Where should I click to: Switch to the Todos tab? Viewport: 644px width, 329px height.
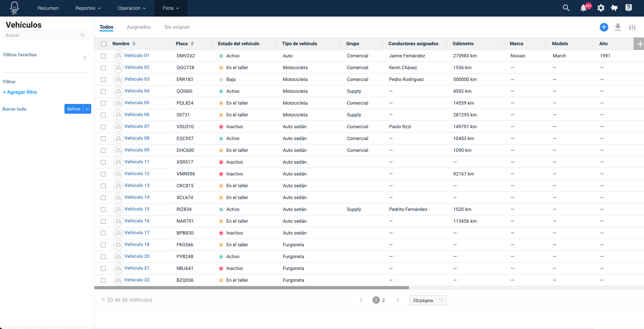click(x=106, y=27)
